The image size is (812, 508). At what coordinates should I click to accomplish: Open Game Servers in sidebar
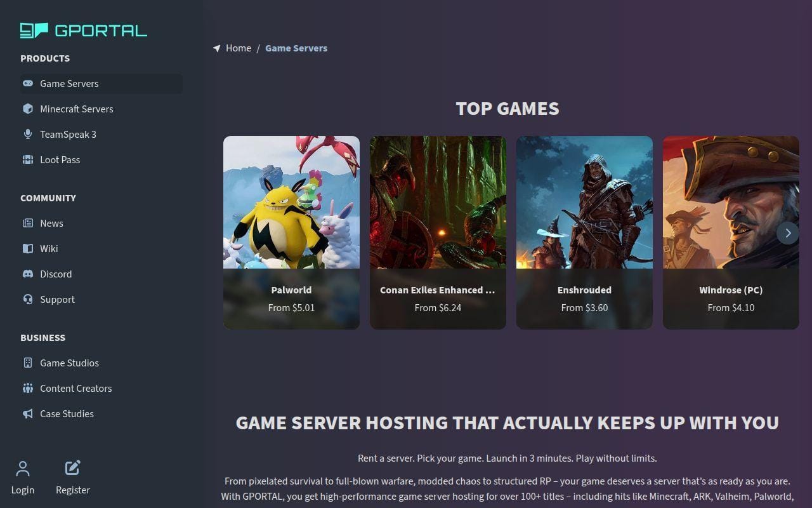101,83
